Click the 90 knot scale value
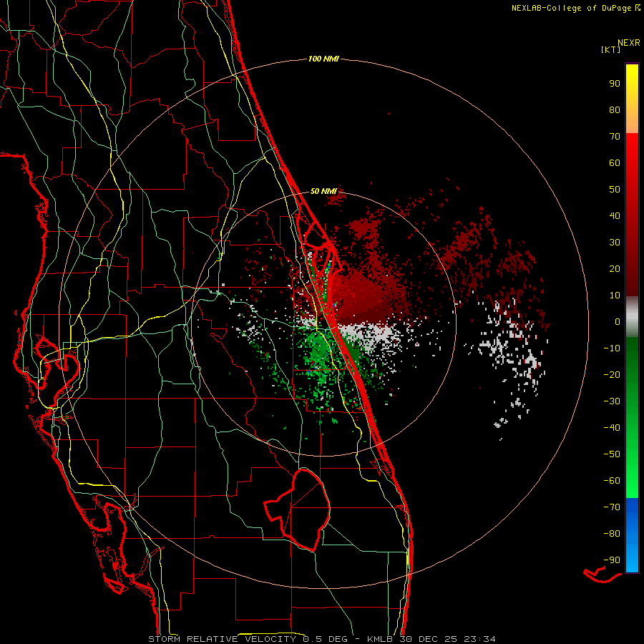The width and height of the screenshot is (644, 644). pos(615,84)
